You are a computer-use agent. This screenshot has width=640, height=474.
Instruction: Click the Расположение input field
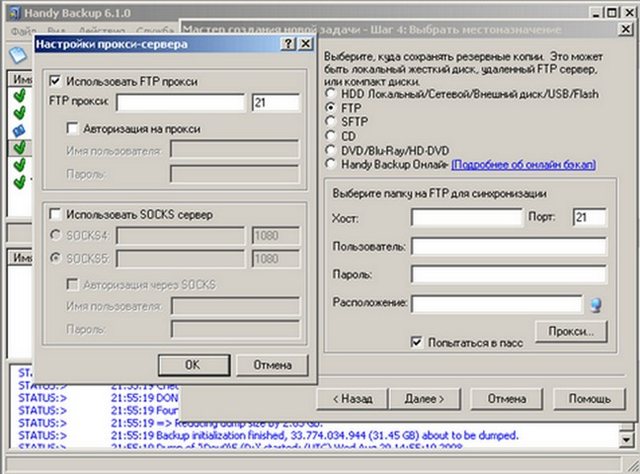coord(497,304)
